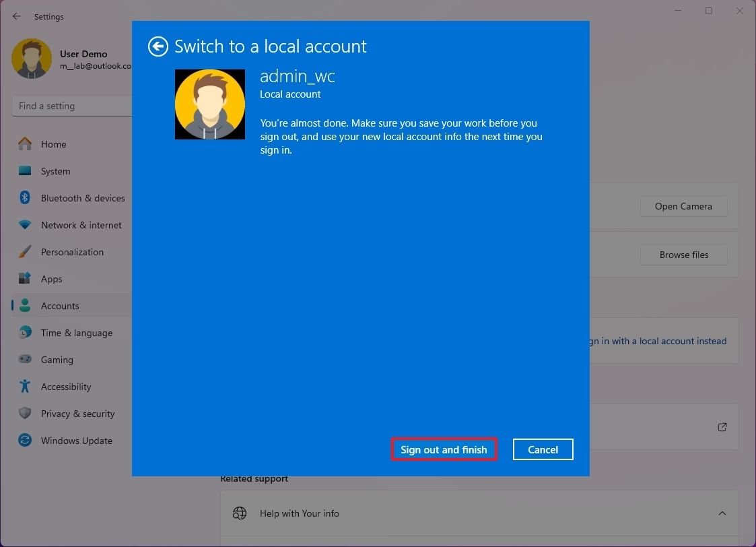This screenshot has width=756, height=547.
Task: Click the Privacy & security lock icon
Action: point(24,414)
